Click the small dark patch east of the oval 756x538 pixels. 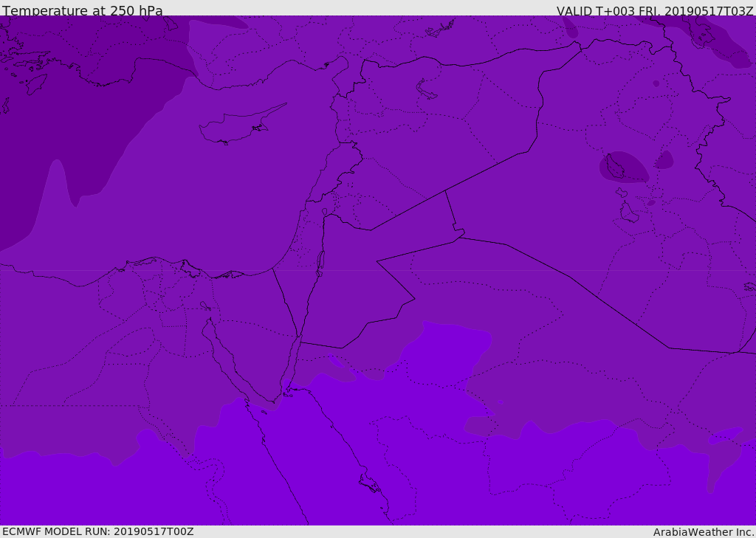pos(664,159)
